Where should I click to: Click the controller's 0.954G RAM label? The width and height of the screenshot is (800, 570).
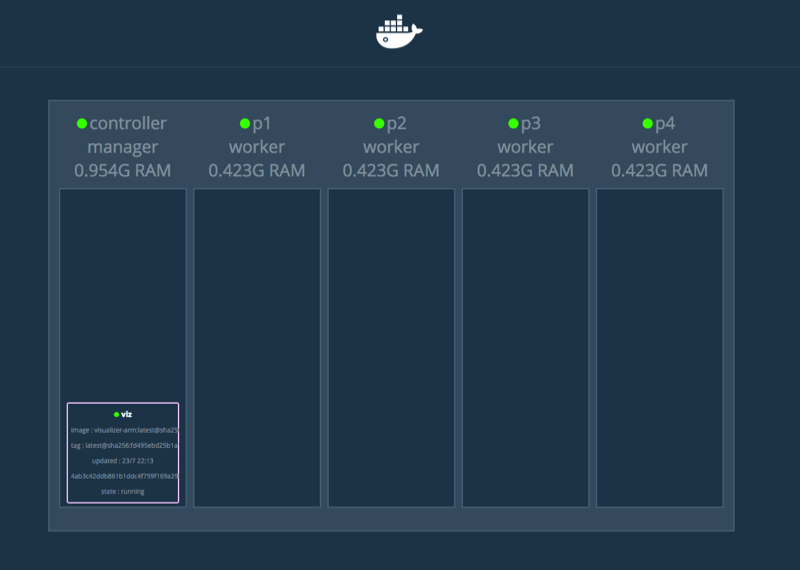[x=122, y=170]
